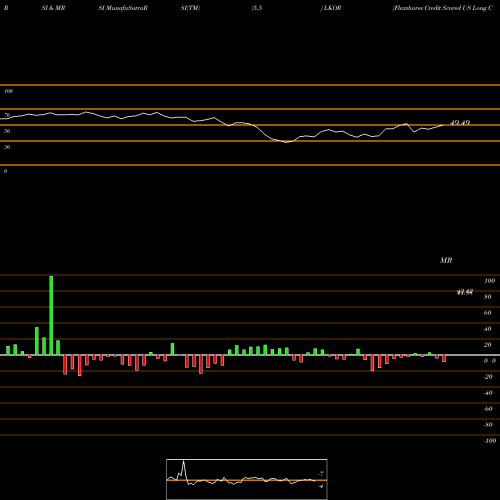Click the MR axis label -60

(x=488, y=409)
